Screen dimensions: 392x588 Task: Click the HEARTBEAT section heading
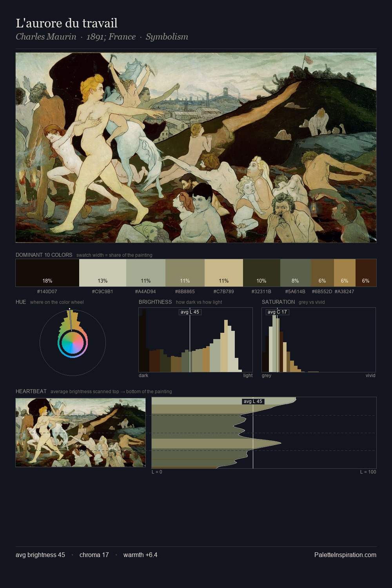click(x=31, y=391)
